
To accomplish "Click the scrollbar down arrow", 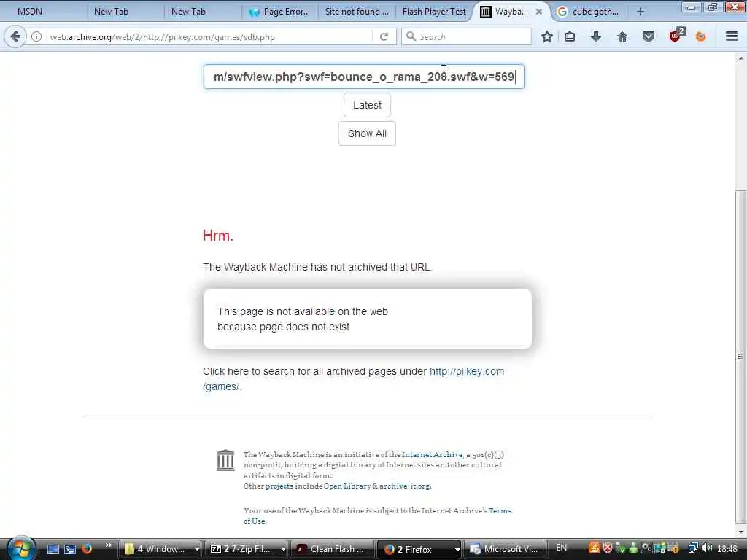I will point(740,532).
